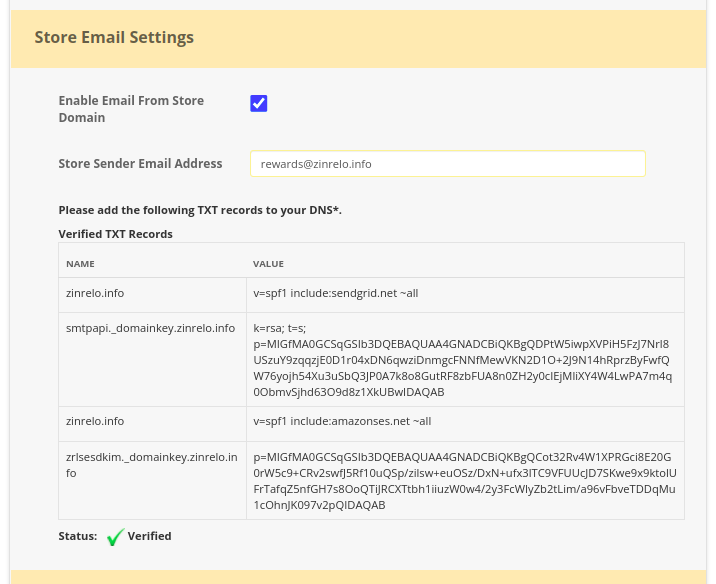This screenshot has height=584, width=716.
Task: Select the amazonses.net SPF value cell
Action: click(465, 424)
